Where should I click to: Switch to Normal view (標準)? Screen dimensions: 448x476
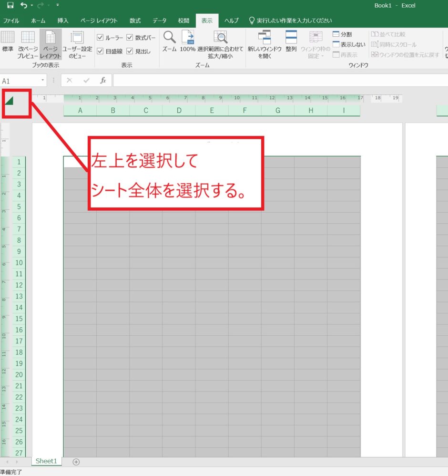point(8,42)
